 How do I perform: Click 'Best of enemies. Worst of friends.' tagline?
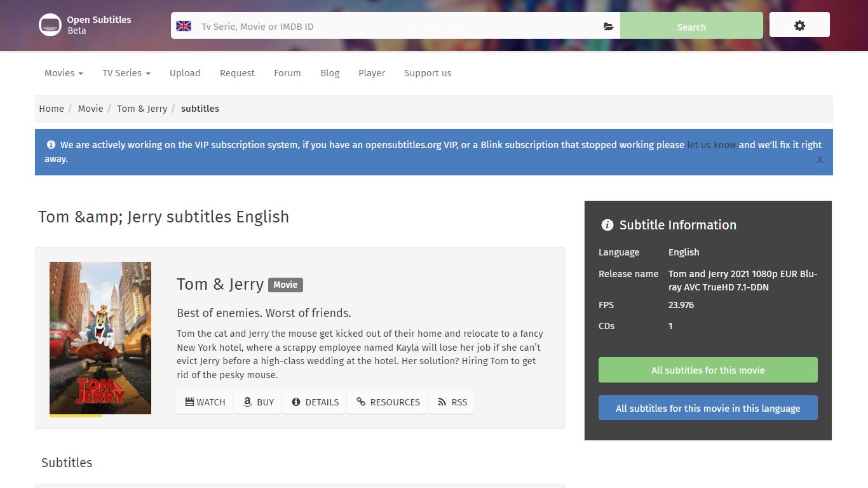pos(264,313)
